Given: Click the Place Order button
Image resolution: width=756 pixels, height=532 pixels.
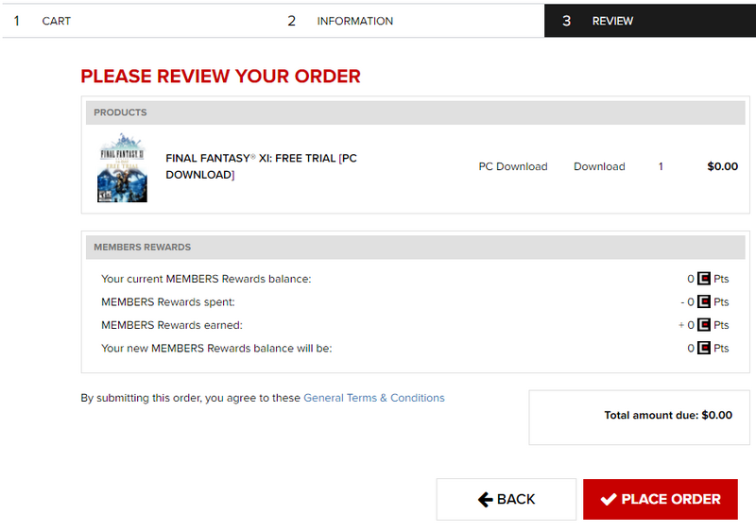Looking at the screenshot, I should [660, 499].
